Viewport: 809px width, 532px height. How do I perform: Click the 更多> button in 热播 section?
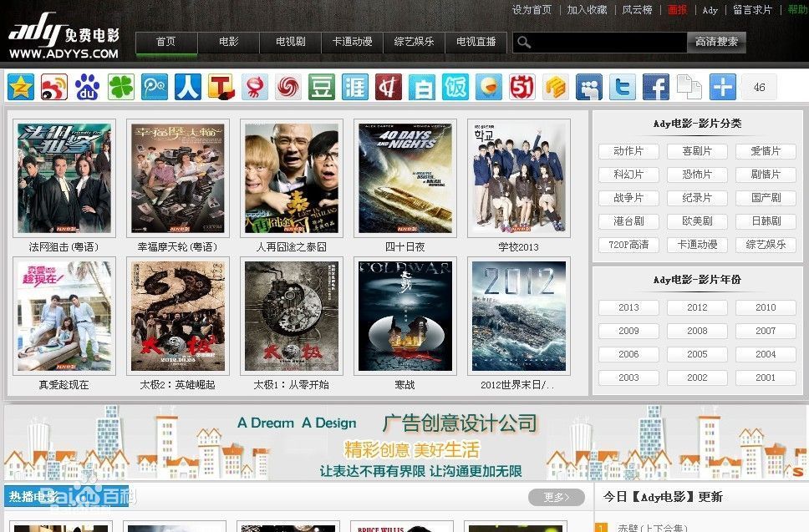(556, 497)
